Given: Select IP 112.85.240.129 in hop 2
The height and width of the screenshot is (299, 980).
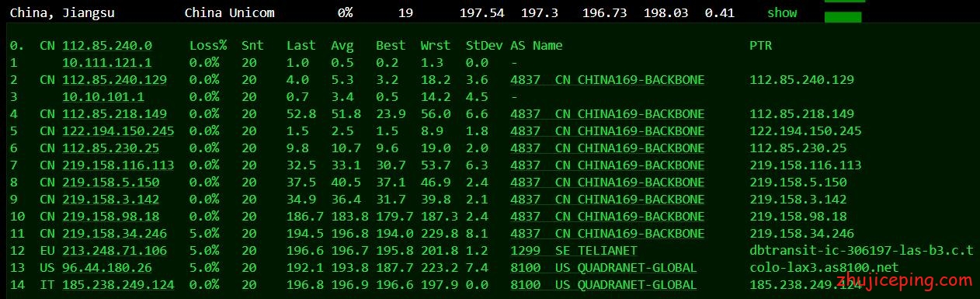Looking at the screenshot, I should click(114, 80).
